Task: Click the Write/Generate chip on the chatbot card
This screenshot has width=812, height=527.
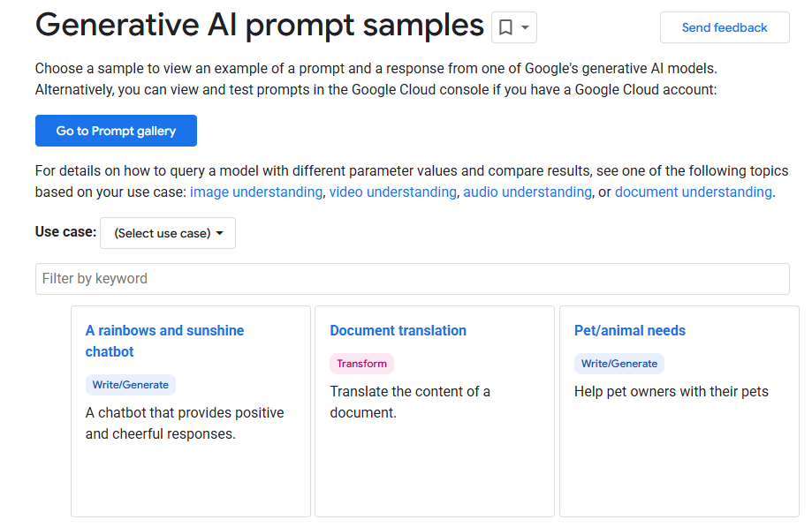Action: [x=130, y=384]
